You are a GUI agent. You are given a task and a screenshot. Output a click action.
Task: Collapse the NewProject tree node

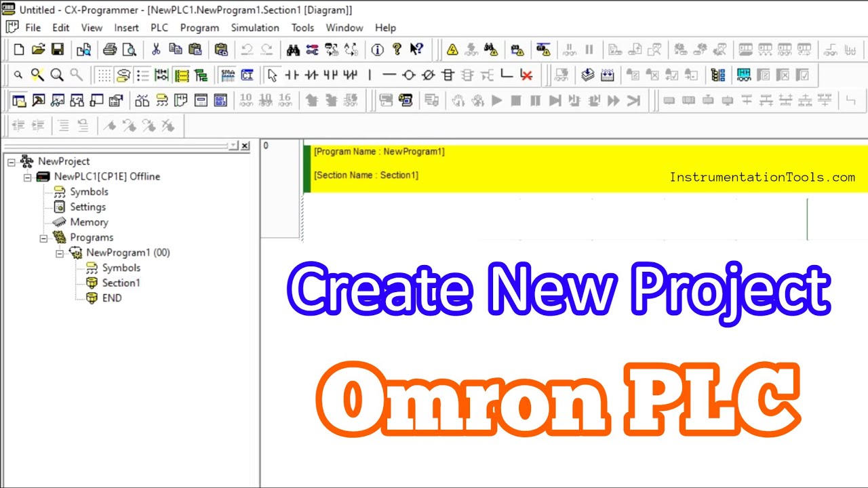12,161
